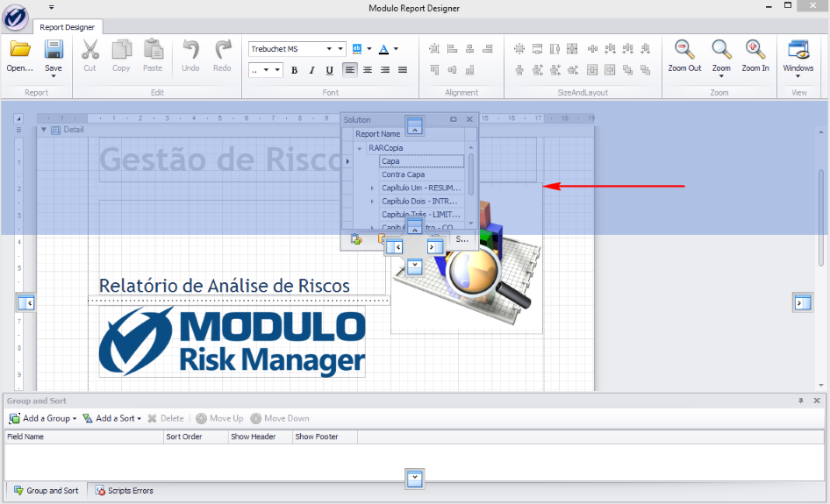
Task: Click the Center Horizontally layout icon
Action: [x=592, y=69]
